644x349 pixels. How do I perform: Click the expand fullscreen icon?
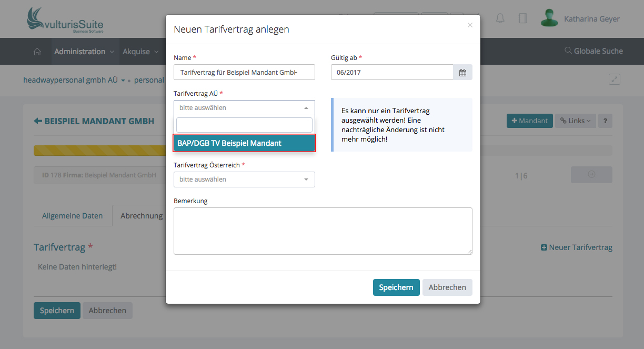click(x=614, y=79)
